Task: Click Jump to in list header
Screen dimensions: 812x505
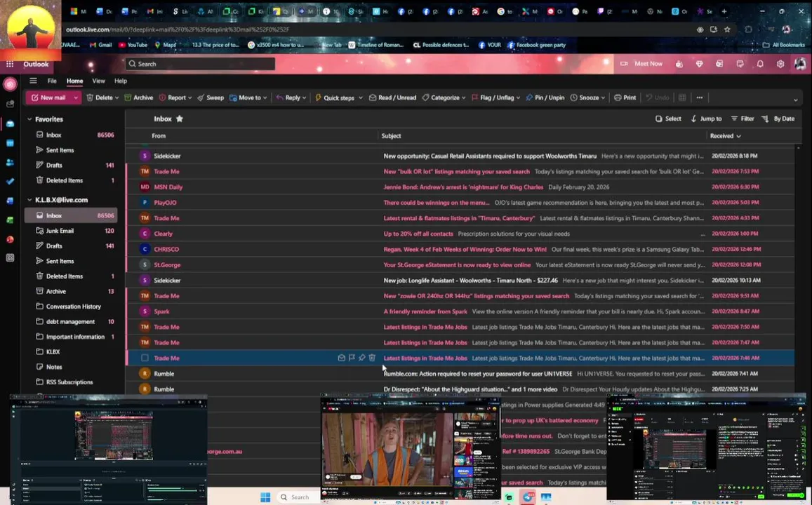Action: (706, 119)
